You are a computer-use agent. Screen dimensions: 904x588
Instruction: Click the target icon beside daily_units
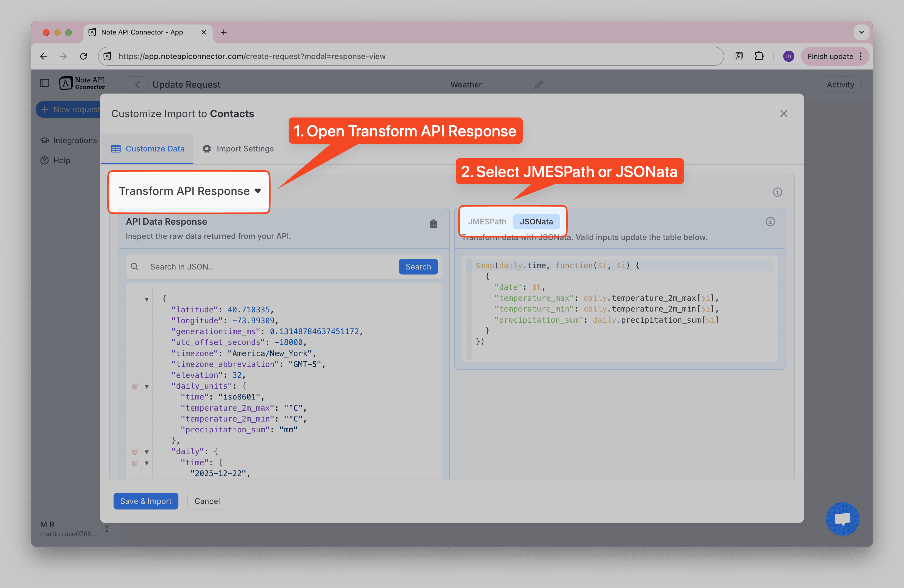coord(135,387)
